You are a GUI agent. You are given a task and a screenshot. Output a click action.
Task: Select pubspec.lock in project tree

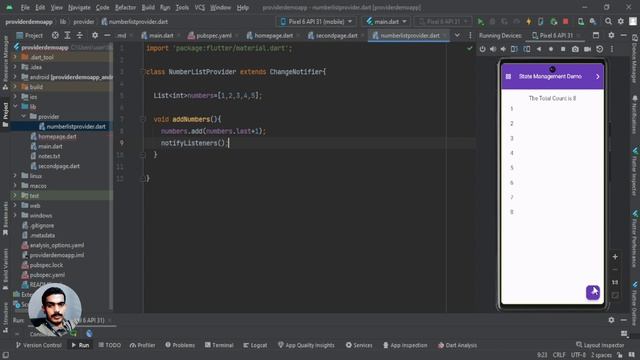pos(46,265)
